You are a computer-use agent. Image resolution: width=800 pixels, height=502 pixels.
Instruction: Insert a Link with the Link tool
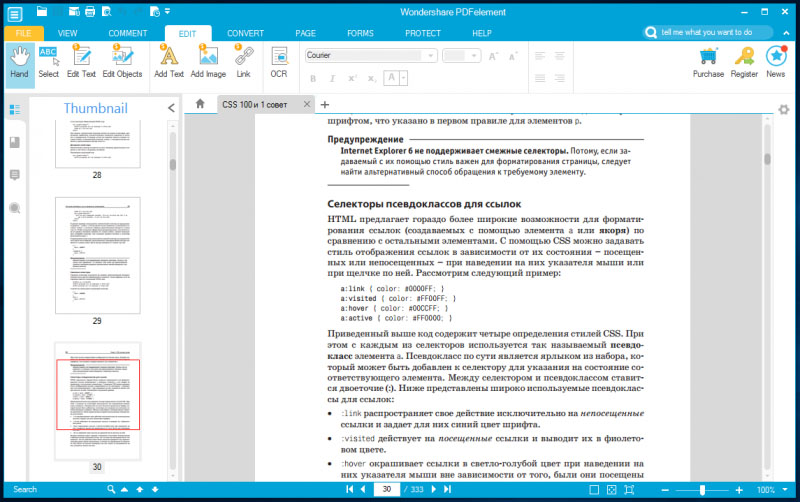pyautogui.click(x=243, y=62)
